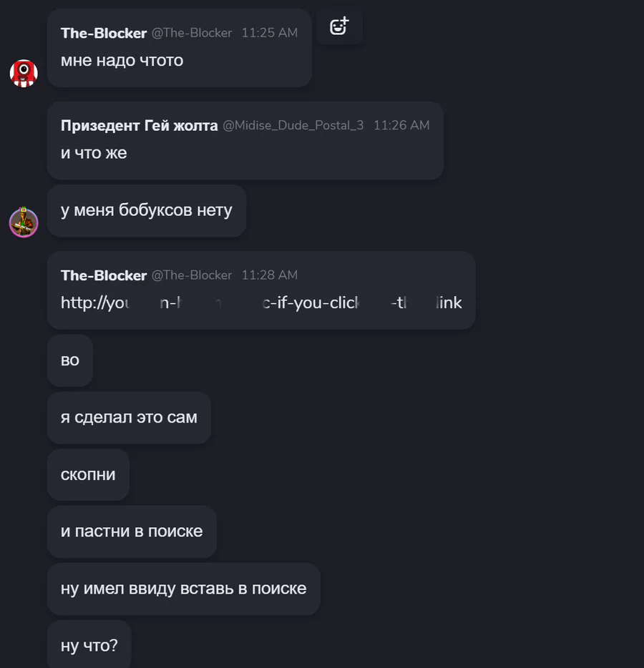The height and width of the screenshot is (668, 644).
Task: Open The-Blocker's red robot avatar
Action: [24, 73]
